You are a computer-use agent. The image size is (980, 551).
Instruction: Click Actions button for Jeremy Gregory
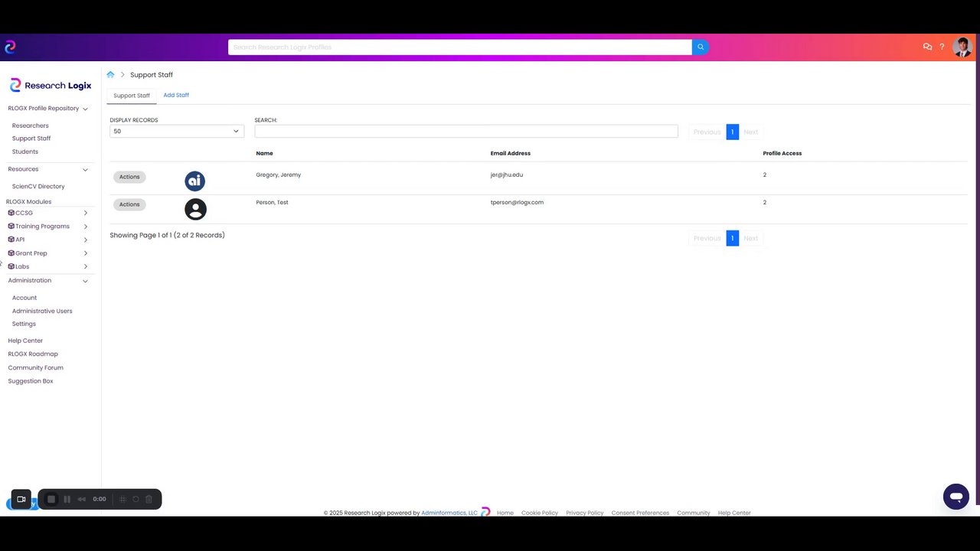point(129,177)
